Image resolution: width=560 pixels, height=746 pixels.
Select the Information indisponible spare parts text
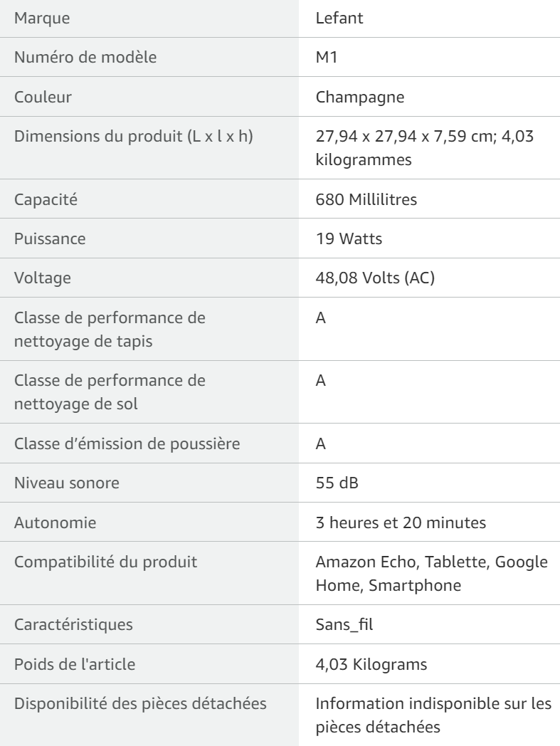point(433,715)
